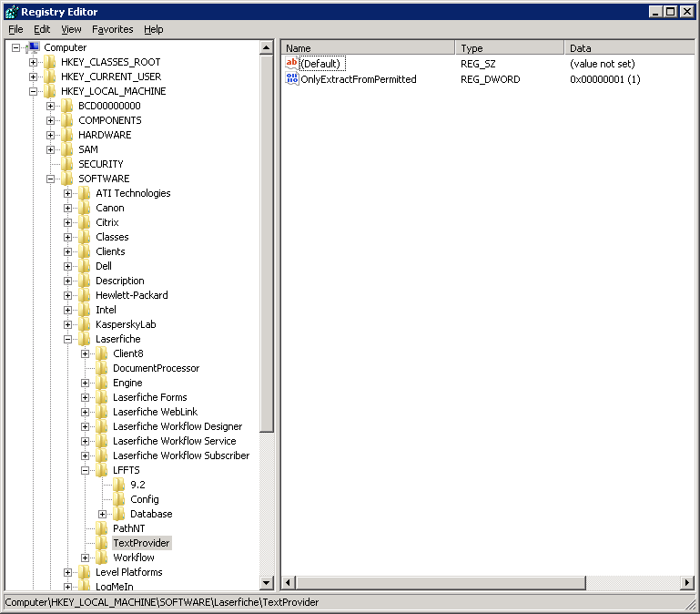Collapse the Computer root node
Image resolution: width=700 pixels, height=614 pixels.
coord(16,47)
